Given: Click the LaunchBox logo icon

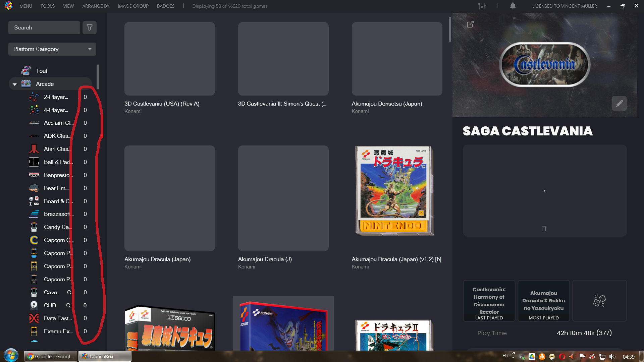Looking at the screenshot, I should [9, 6].
